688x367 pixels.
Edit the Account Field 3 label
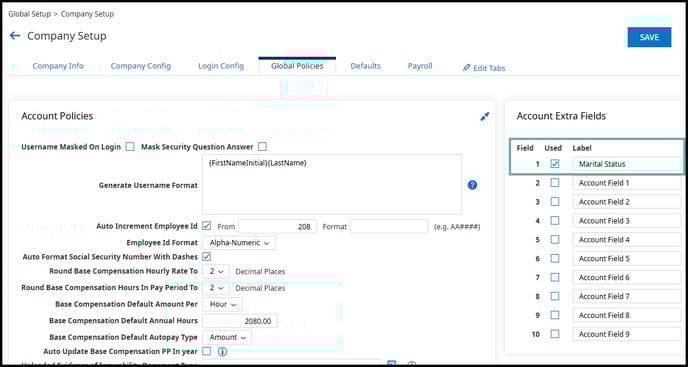tap(627, 220)
